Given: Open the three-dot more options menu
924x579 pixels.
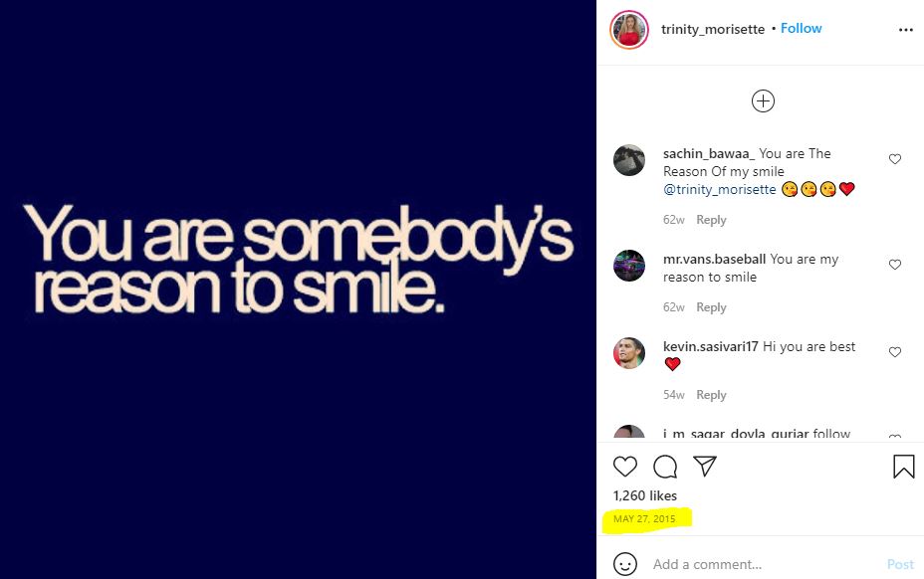Looking at the screenshot, I should (906, 30).
